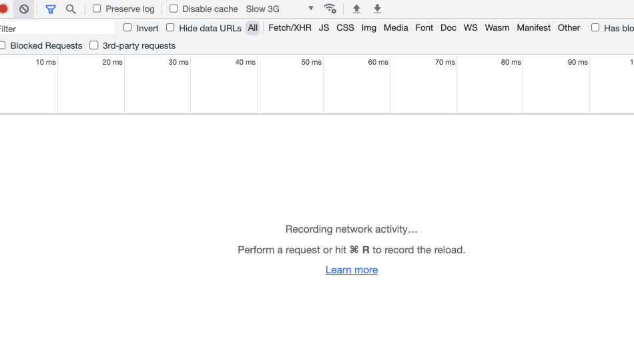
Task: Filter requests by Media
Action: click(396, 28)
